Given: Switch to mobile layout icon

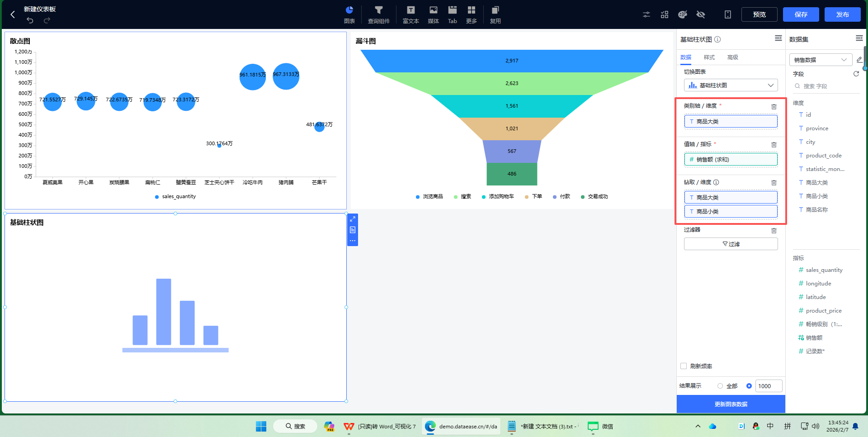Looking at the screenshot, I should 728,14.
